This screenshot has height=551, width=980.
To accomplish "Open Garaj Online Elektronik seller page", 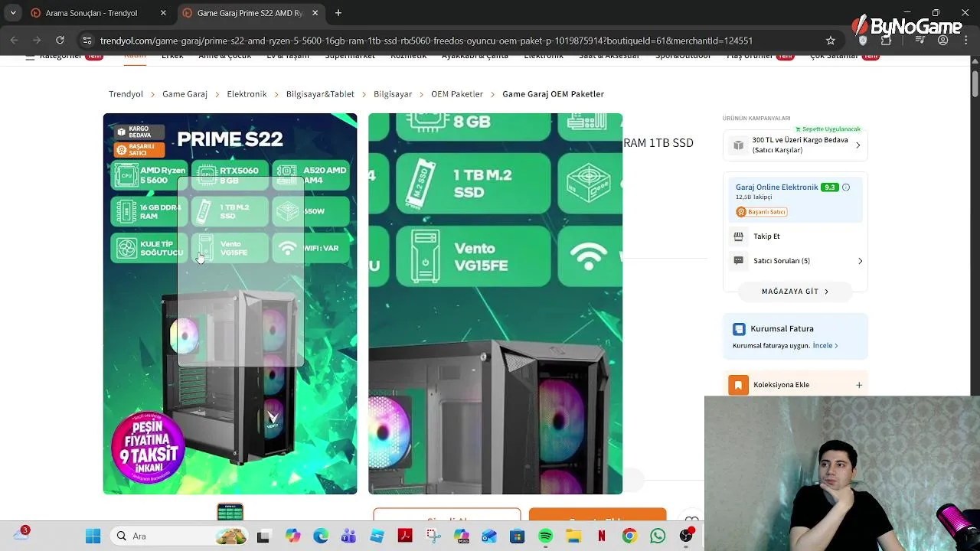I will [x=776, y=187].
